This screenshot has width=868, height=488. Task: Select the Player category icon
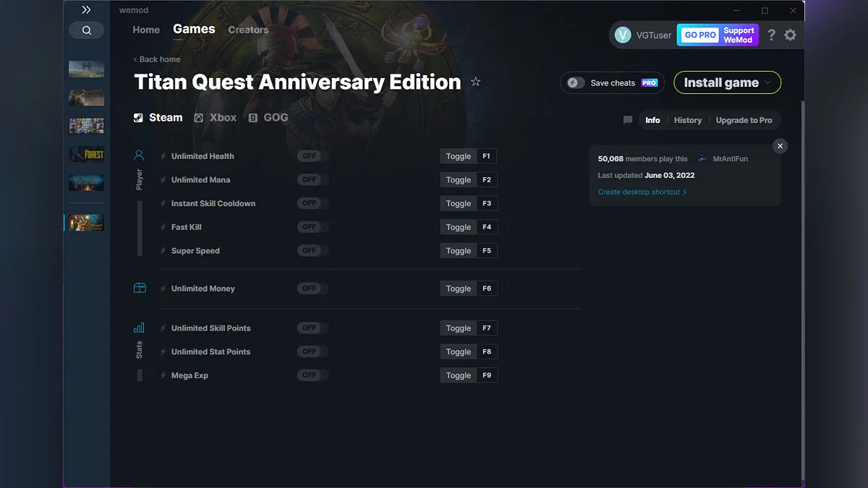tap(139, 154)
